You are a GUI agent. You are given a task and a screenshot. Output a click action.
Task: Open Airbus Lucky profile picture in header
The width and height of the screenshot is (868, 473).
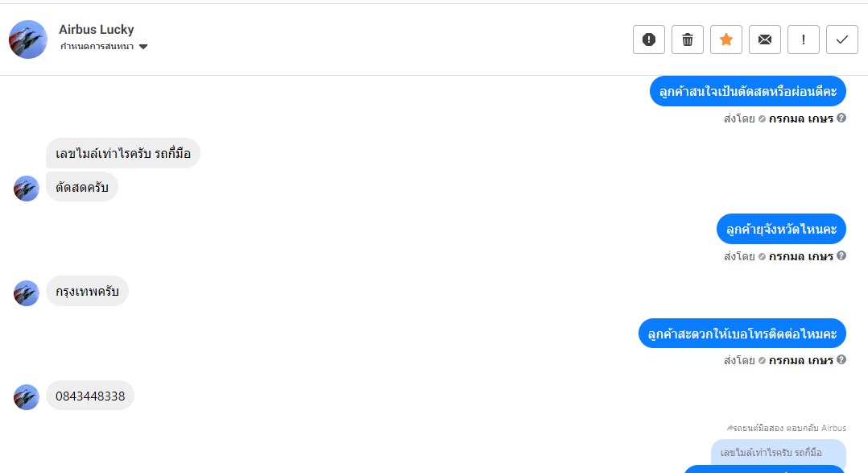click(x=27, y=39)
